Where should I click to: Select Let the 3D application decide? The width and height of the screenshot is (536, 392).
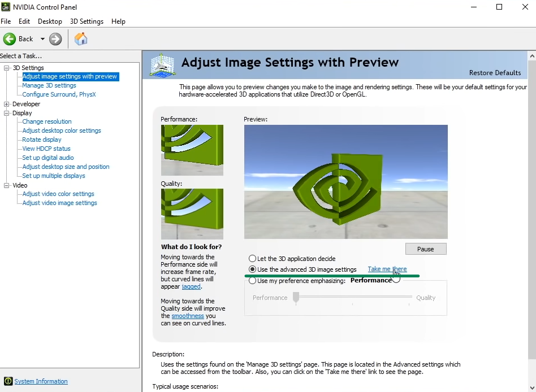point(252,259)
